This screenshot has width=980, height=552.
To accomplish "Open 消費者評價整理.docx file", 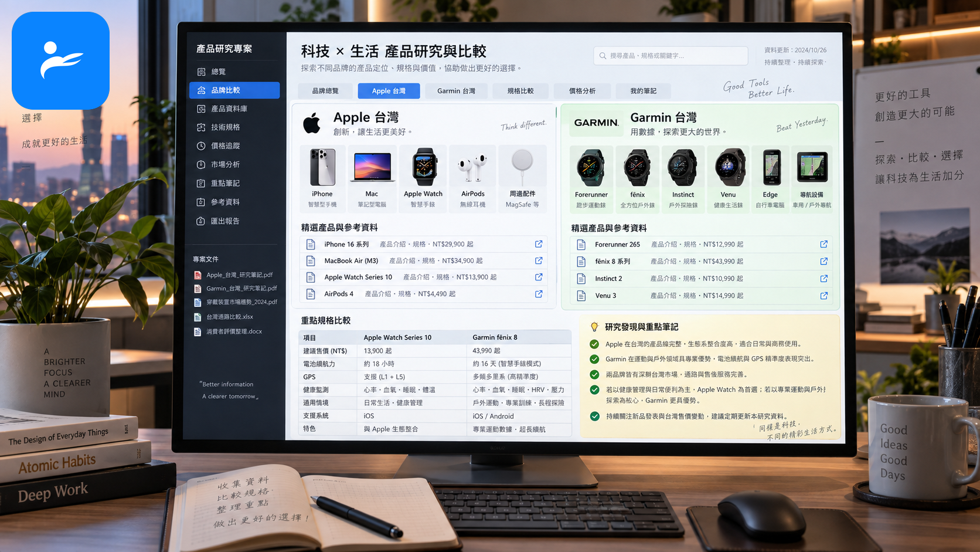I will (229, 331).
